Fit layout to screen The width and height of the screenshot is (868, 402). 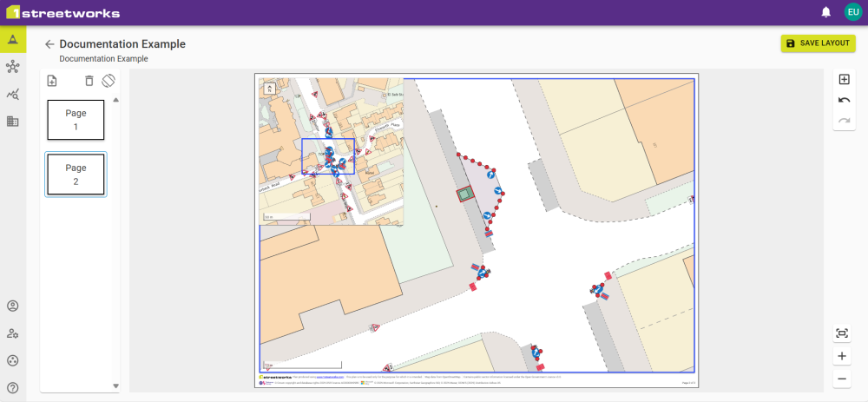point(842,333)
